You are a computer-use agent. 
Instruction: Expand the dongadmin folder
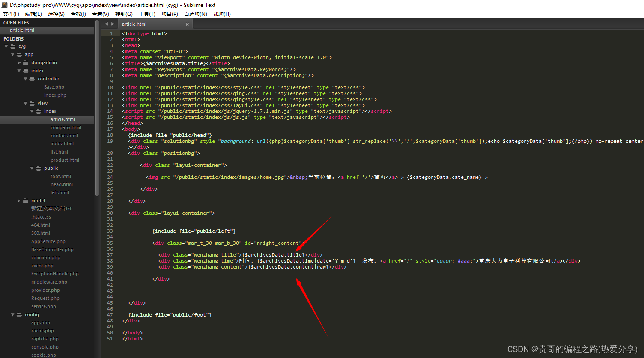pos(19,62)
